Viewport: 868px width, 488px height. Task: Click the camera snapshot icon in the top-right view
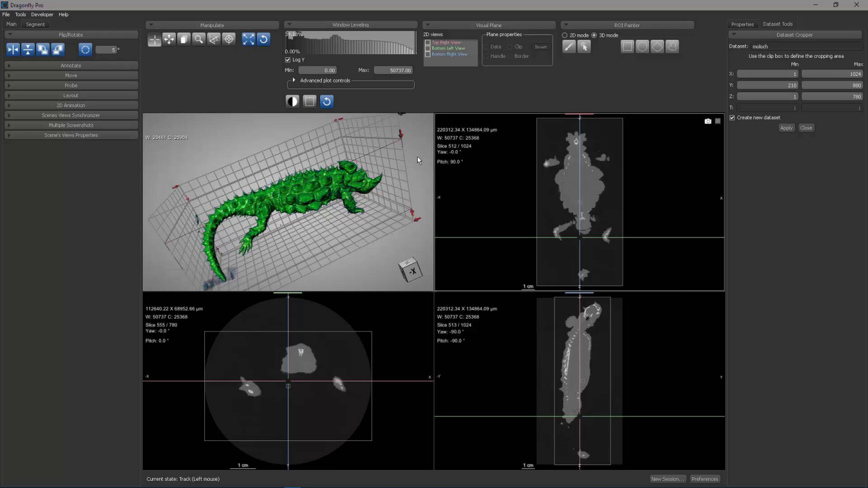click(x=708, y=120)
